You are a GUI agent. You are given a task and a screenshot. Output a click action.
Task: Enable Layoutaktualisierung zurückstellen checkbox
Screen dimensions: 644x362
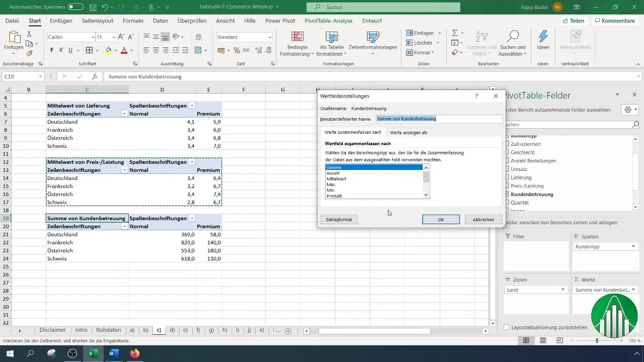(507, 327)
